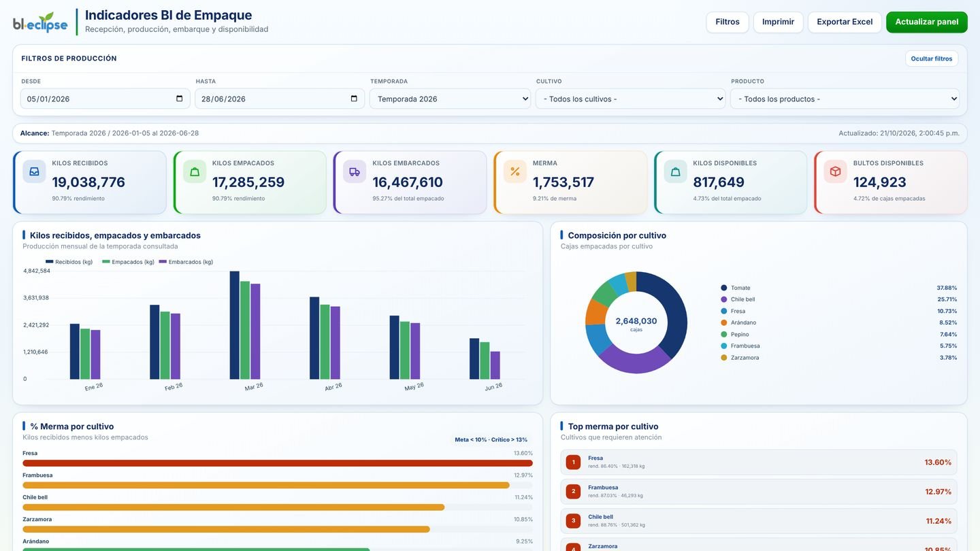Click the 124,923 Bultos Disponibles value
The image size is (980, 551).
(x=880, y=182)
